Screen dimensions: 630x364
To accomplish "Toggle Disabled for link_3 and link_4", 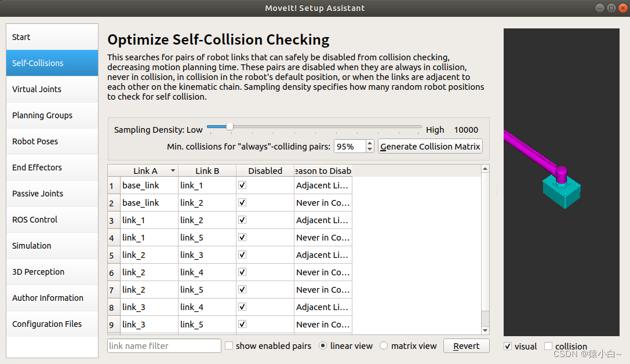I will (242, 307).
